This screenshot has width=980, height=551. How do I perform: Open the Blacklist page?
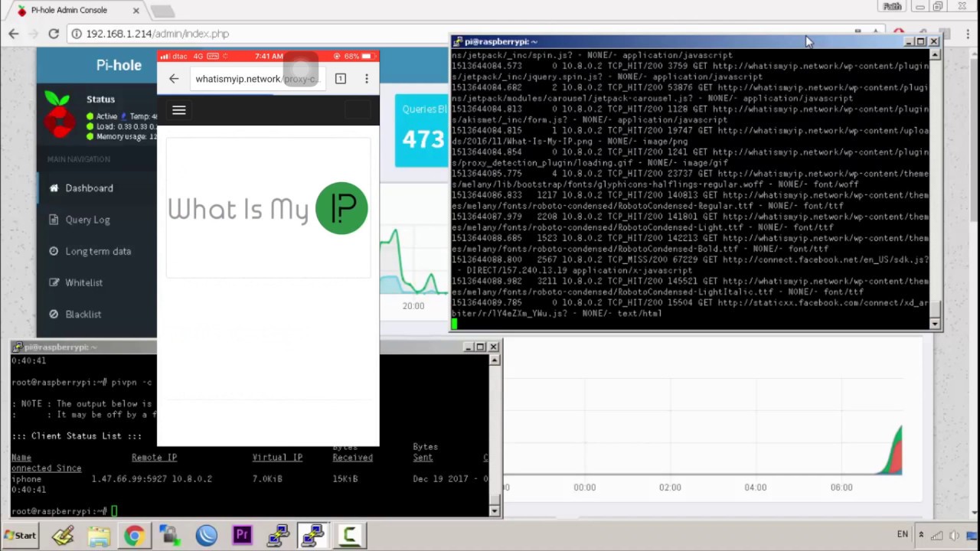pyautogui.click(x=96, y=314)
